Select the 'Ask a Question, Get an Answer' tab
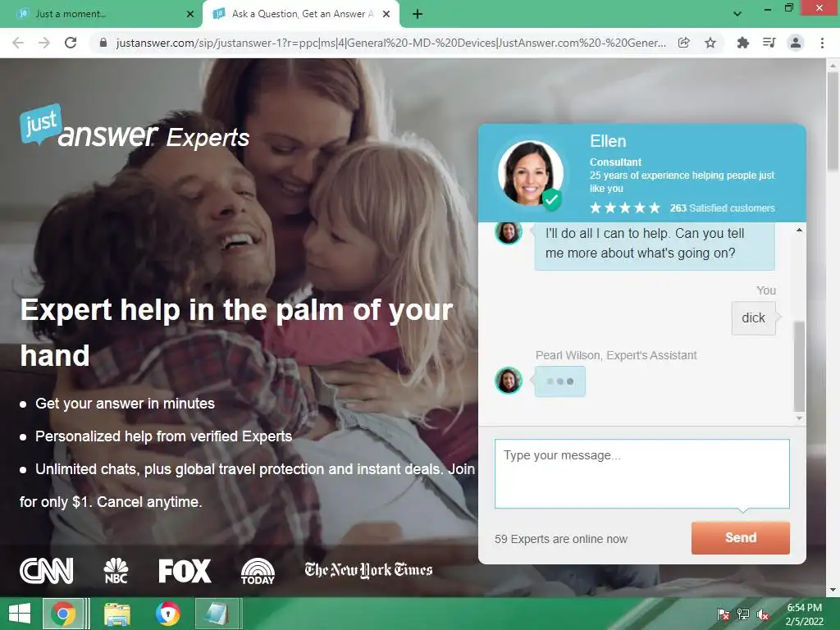Viewport: 840px width, 630px height. pos(302,14)
